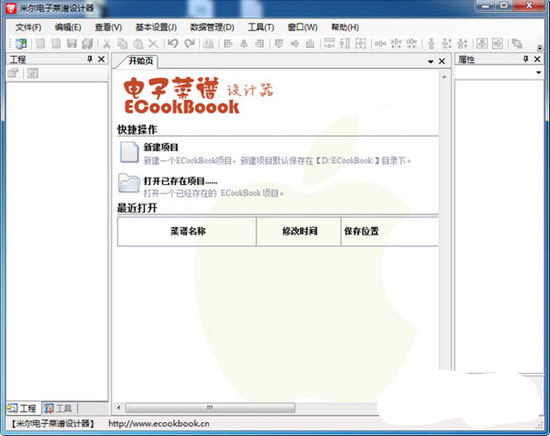
Task: Click the 打开已存在项目 link
Action: coord(180,181)
